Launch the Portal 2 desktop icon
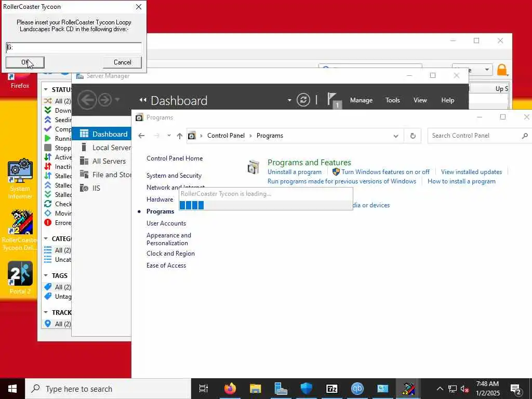This screenshot has height=399, width=532. [20, 278]
